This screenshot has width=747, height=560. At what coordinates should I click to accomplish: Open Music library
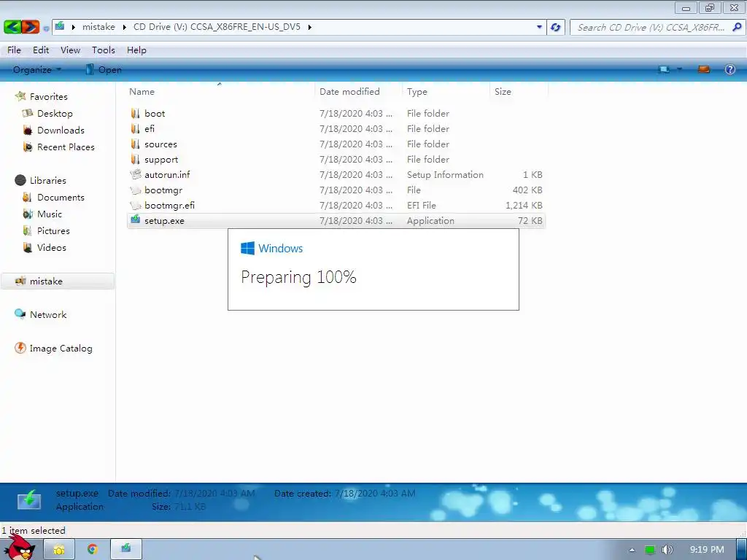[42, 214]
